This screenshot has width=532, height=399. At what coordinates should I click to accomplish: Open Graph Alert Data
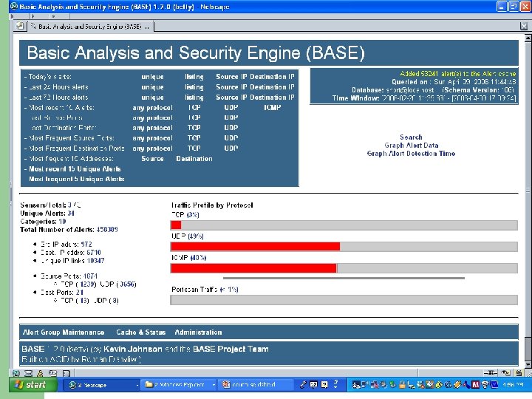[411, 146]
